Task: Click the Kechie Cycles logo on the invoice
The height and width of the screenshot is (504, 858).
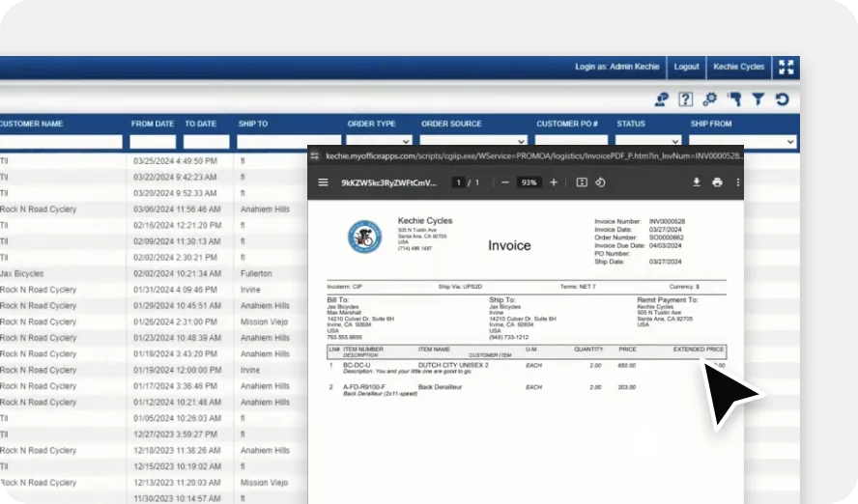Action: (364, 237)
